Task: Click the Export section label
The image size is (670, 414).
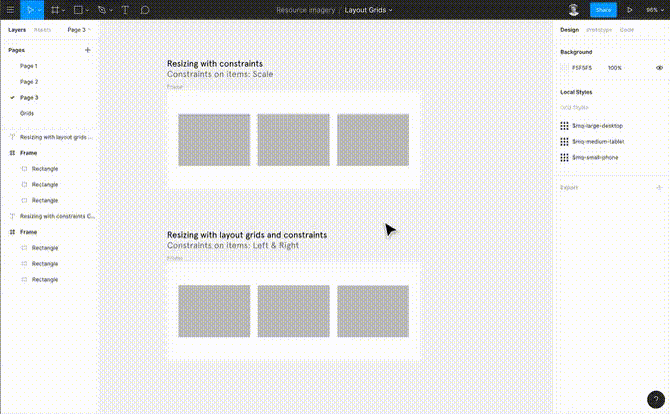Action: [569, 188]
